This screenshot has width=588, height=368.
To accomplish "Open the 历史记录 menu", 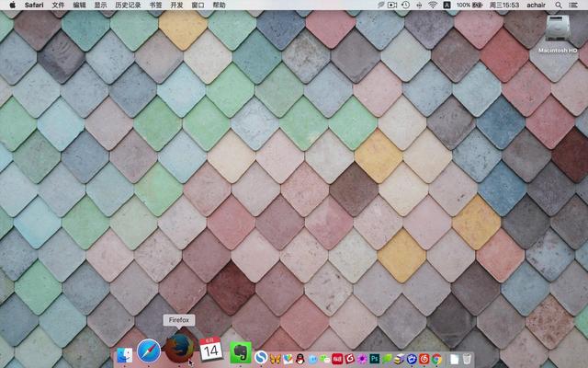I will point(128,5).
